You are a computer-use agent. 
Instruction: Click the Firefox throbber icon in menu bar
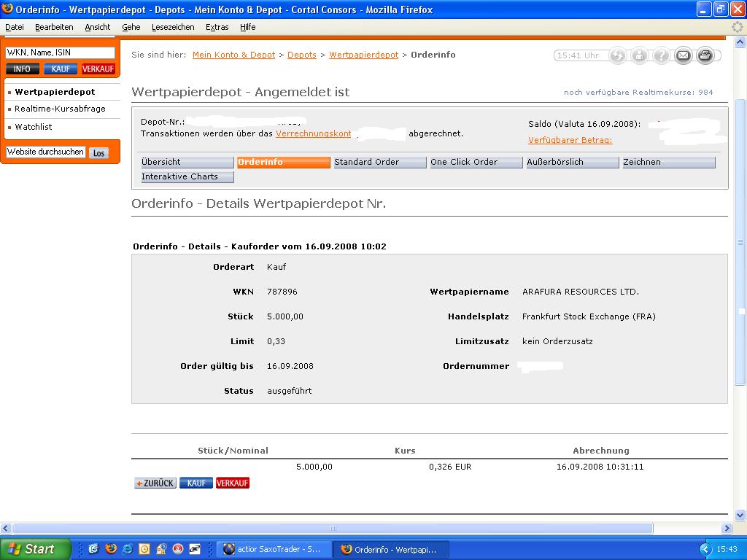[737, 27]
